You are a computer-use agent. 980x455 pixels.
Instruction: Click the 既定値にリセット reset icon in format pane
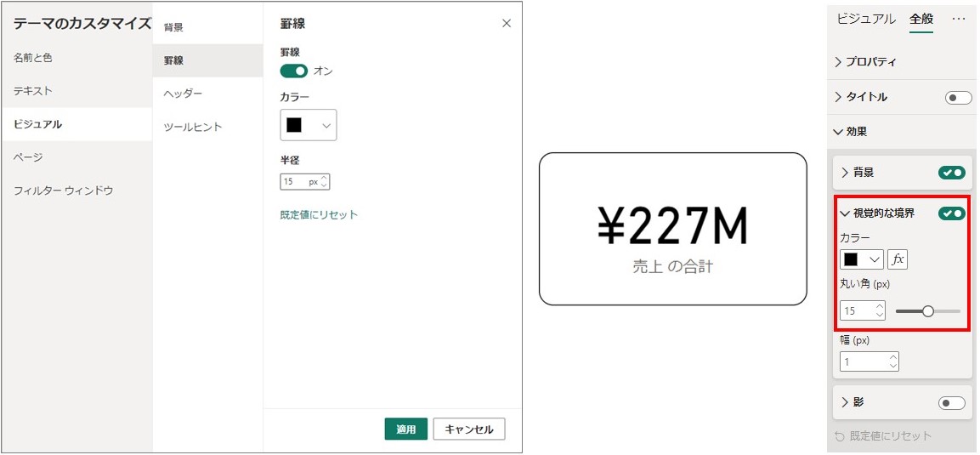pos(840,435)
